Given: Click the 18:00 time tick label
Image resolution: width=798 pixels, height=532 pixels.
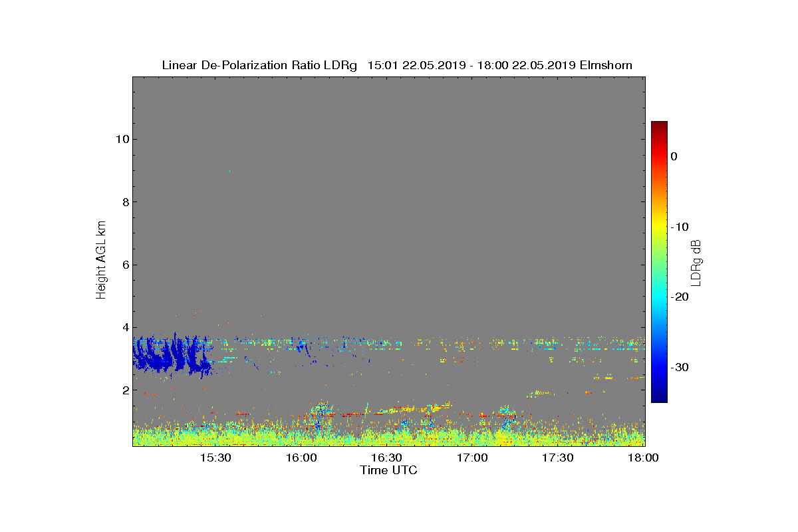Looking at the screenshot, I should (x=643, y=458).
